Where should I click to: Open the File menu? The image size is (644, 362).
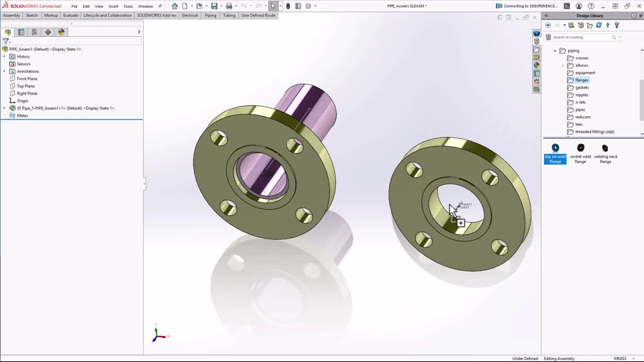(74, 6)
